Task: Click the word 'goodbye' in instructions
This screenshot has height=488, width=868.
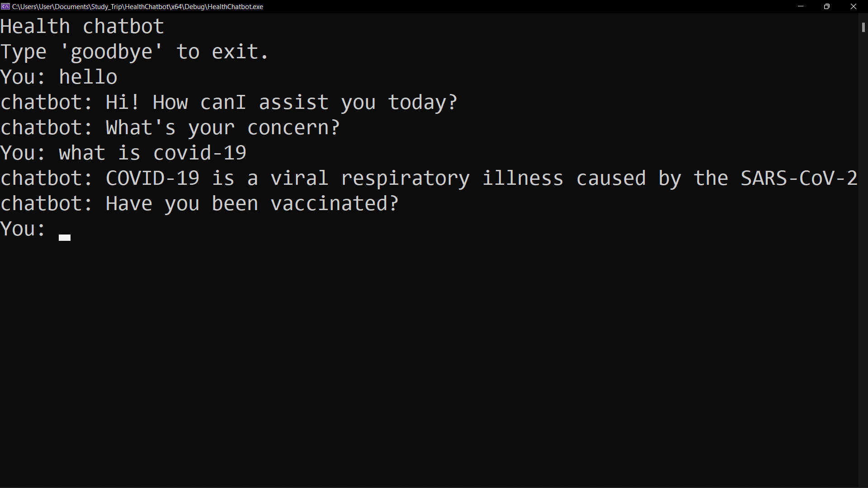Action: pyautogui.click(x=112, y=52)
